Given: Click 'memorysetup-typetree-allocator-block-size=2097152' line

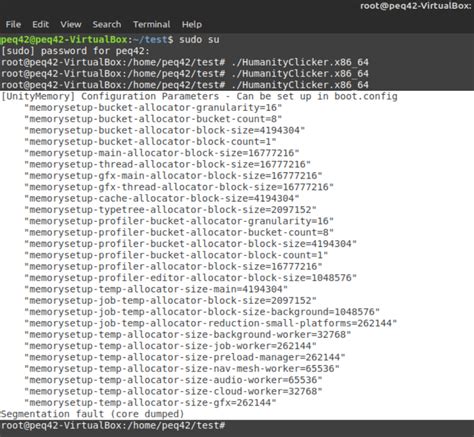Looking at the screenshot, I should (x=170, y=210).
